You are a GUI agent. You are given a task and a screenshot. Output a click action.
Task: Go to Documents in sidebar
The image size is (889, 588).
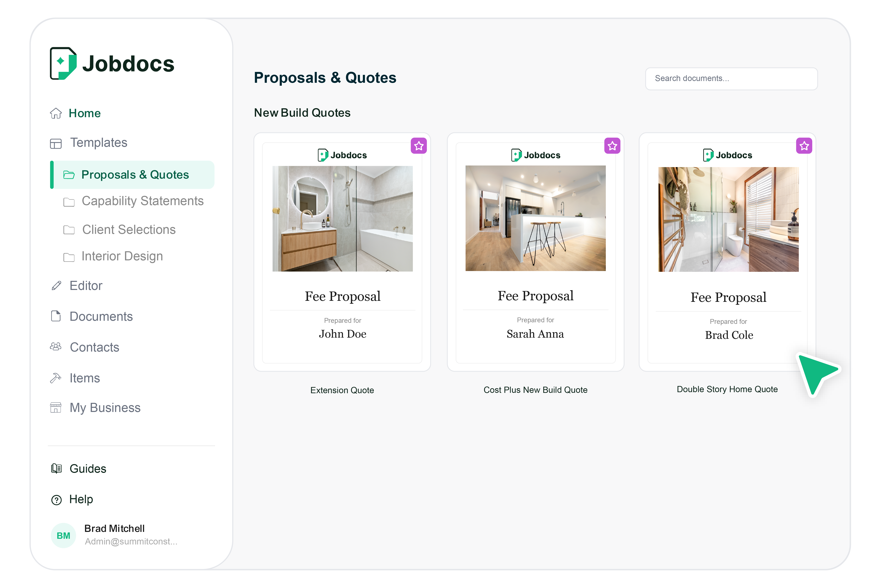[101, 316]
